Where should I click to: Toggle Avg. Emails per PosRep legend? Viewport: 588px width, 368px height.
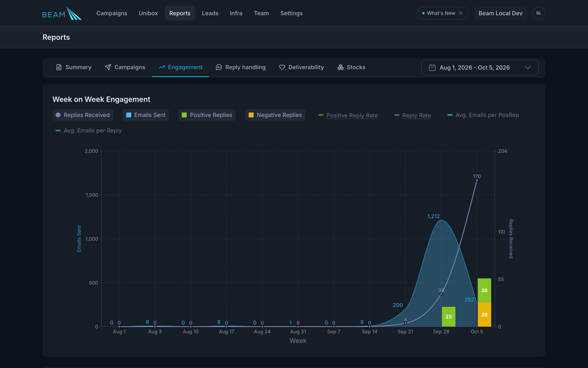pyautogui.click(x=483, y=115)
